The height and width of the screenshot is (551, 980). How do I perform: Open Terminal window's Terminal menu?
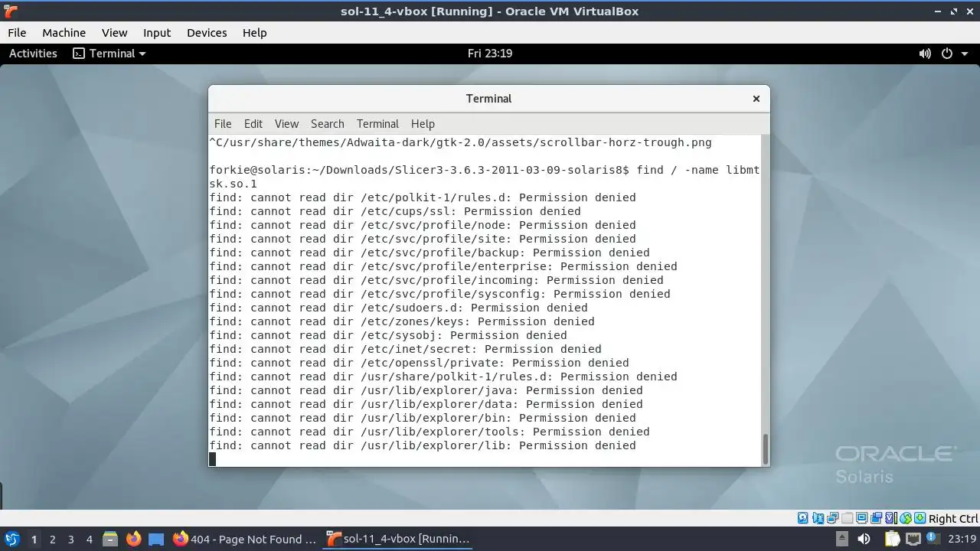point(377,124)
